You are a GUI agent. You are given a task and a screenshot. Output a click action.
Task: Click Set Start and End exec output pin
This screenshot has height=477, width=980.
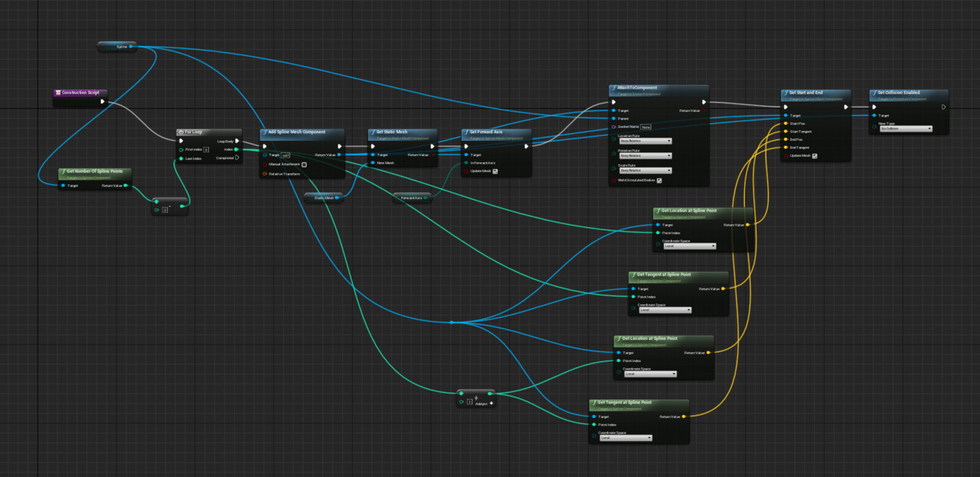(x=845, y=107)
